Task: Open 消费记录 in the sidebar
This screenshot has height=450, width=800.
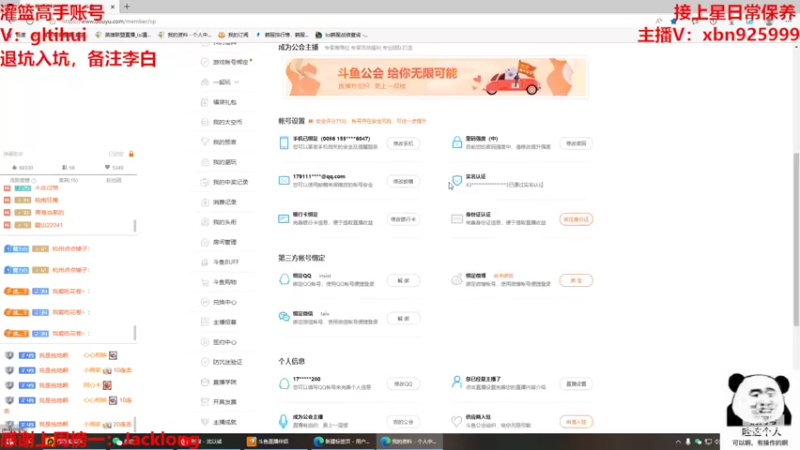Action: click(224, 202)
